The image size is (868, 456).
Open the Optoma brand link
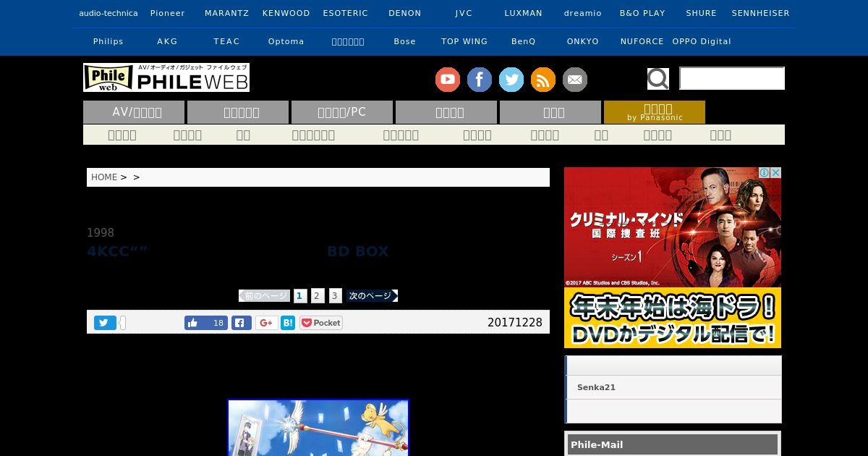tap(286, 41)
